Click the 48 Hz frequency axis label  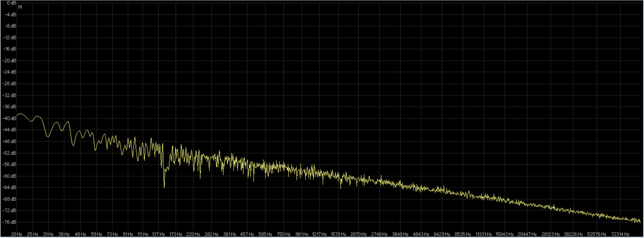point(80,234)
